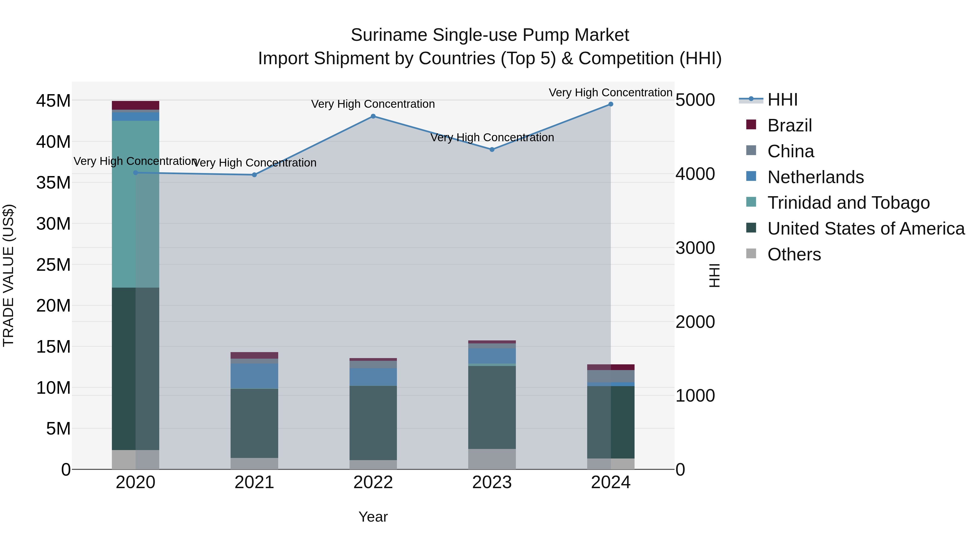Click the HHI line marker for 2020
The width and height of the screenshot is (980, 551).
tap(136, 173)
